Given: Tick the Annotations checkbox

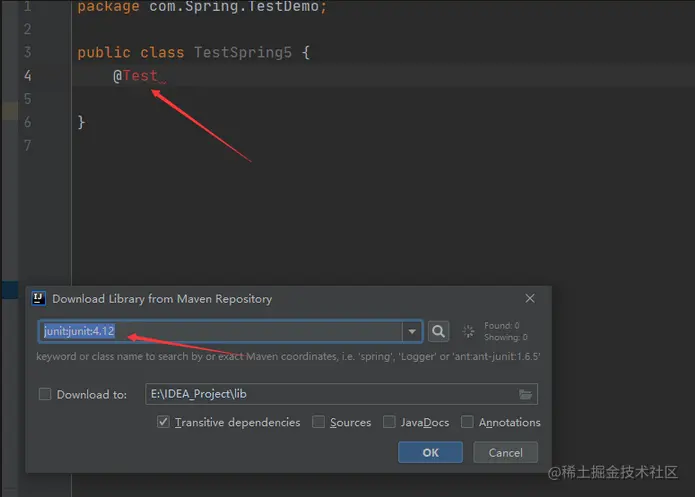Looking at the screenshot, I should (467, 422).
